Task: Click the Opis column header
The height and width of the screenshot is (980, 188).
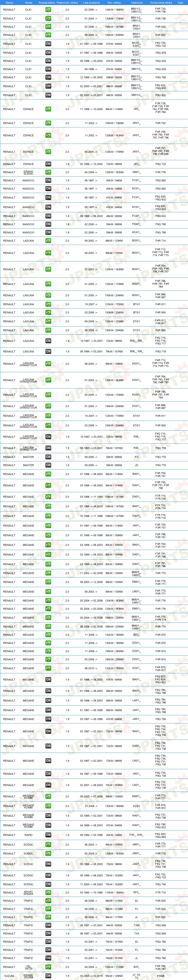Action: tap(180, 3)
